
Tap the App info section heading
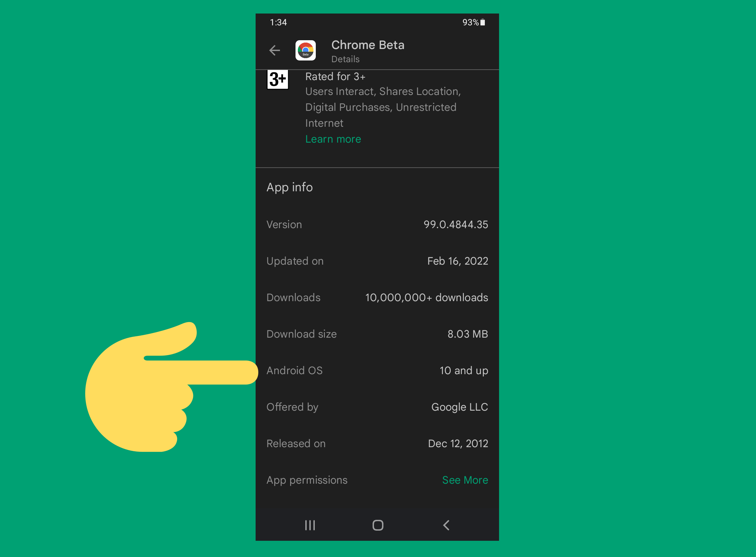coord(289,187)
